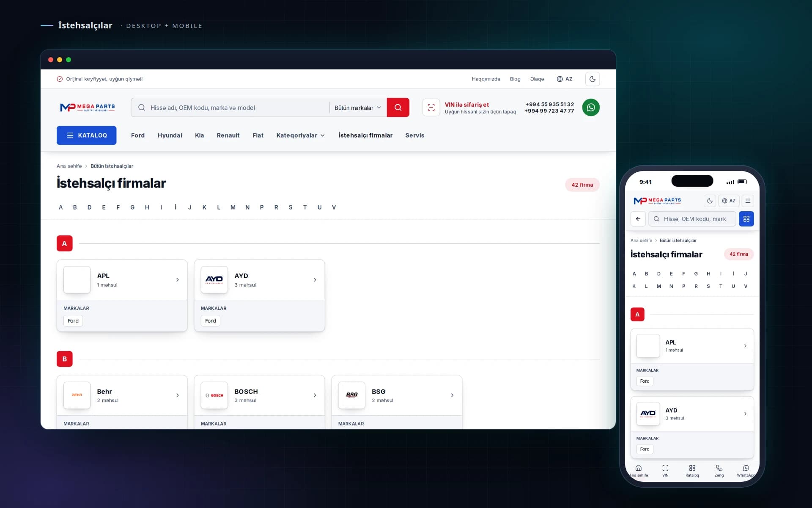The width and height of the screenshot is (812, 508).
Task: Click the red search button in desktop header
Action: tap(398, 108)
